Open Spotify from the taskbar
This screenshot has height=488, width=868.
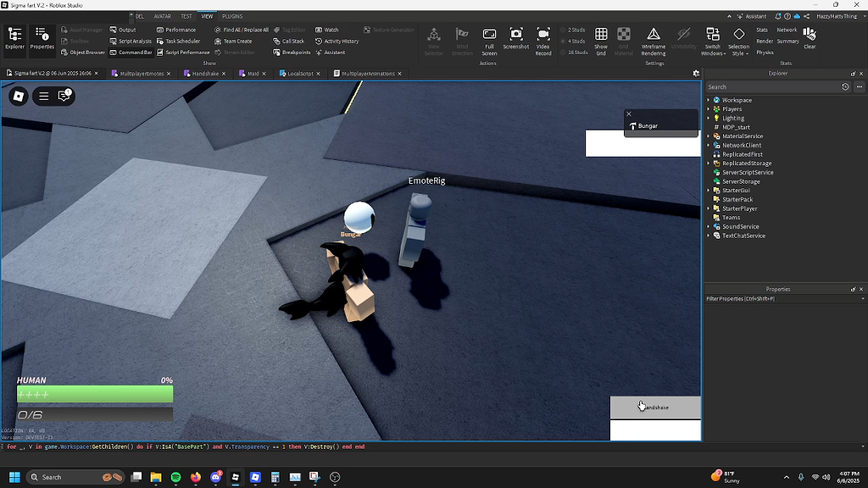(x=175, y=477)
